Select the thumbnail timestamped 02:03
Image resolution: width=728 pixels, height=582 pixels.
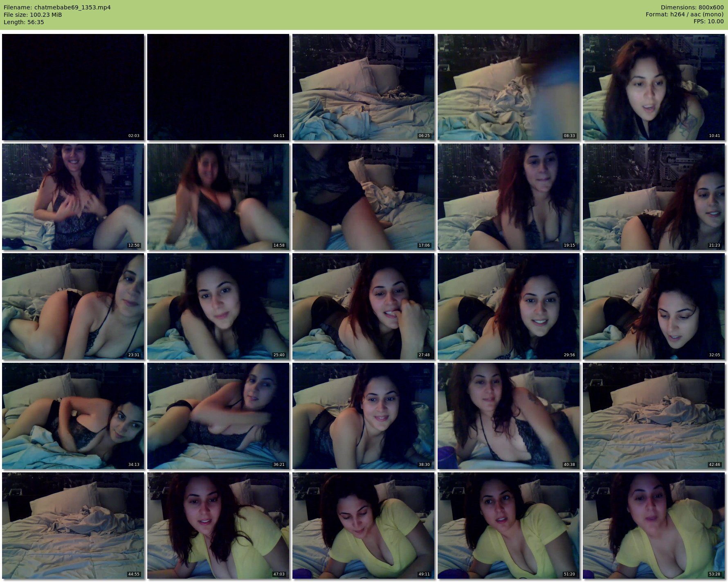(73, 87)
